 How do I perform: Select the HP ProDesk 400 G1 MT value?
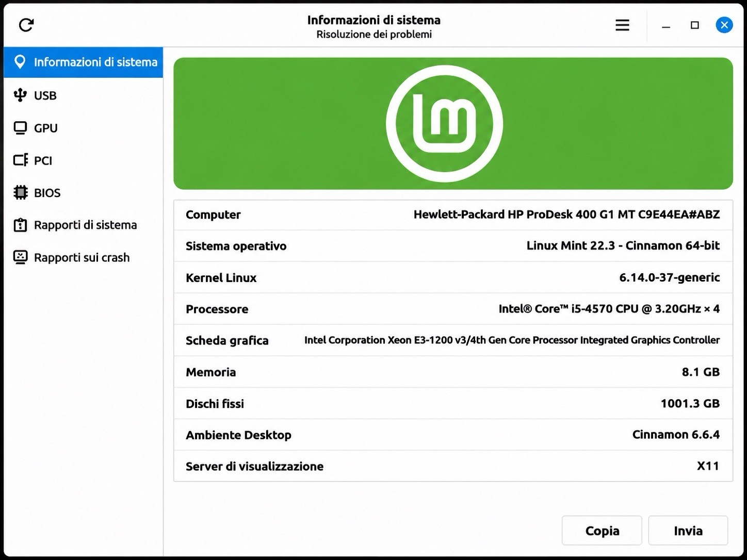click(x=566, y=215)
